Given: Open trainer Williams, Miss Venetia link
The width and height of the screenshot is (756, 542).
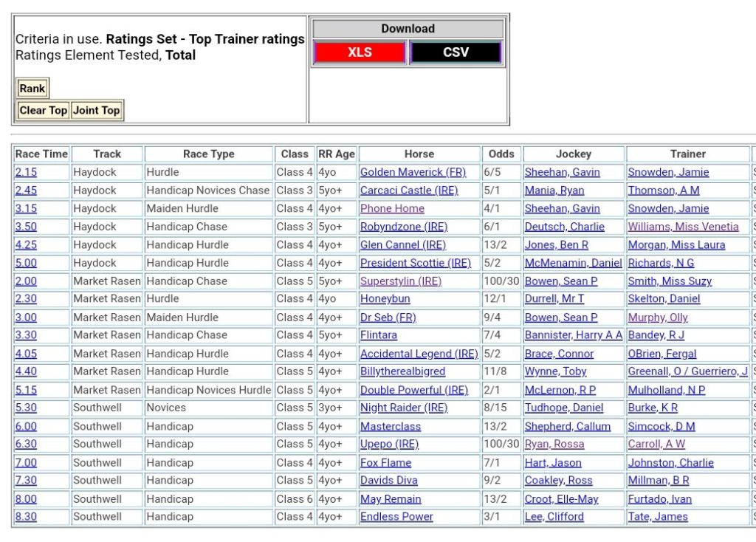Looking at the screenshot, I should [x=683, y=227].
